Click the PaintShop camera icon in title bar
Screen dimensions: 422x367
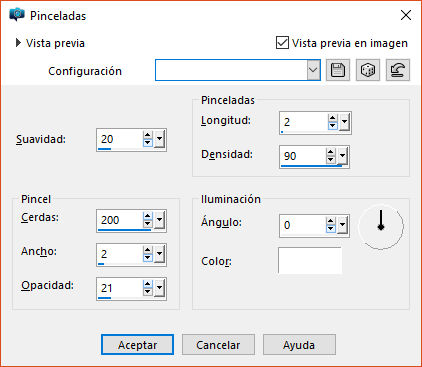[17, 15]
